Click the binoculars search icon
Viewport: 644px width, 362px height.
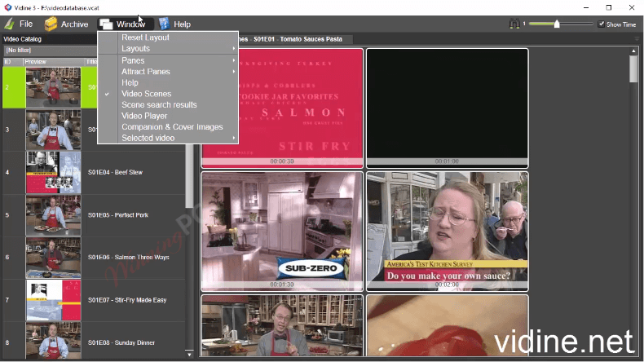tap(514, 24)
